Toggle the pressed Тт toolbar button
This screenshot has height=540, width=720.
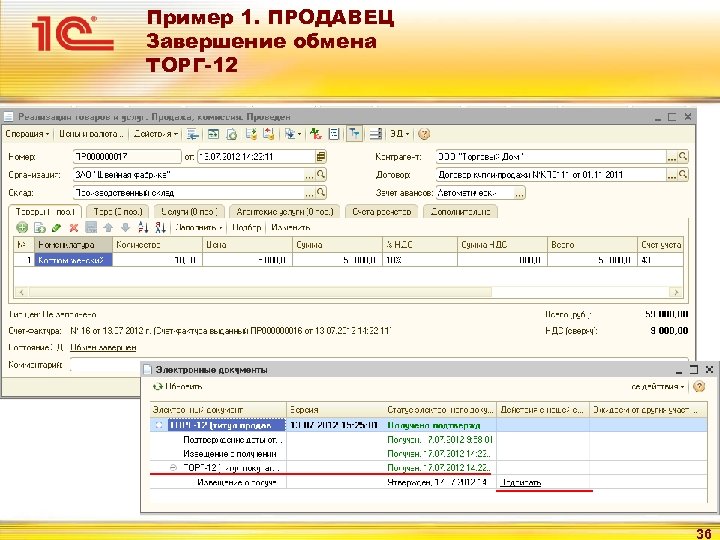354,134
